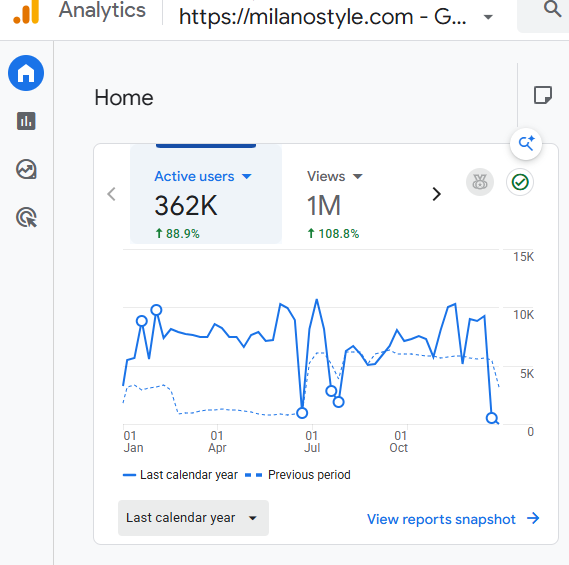
Task: Select the Active users 362K card tab
Action: click(x=206, y=194)
